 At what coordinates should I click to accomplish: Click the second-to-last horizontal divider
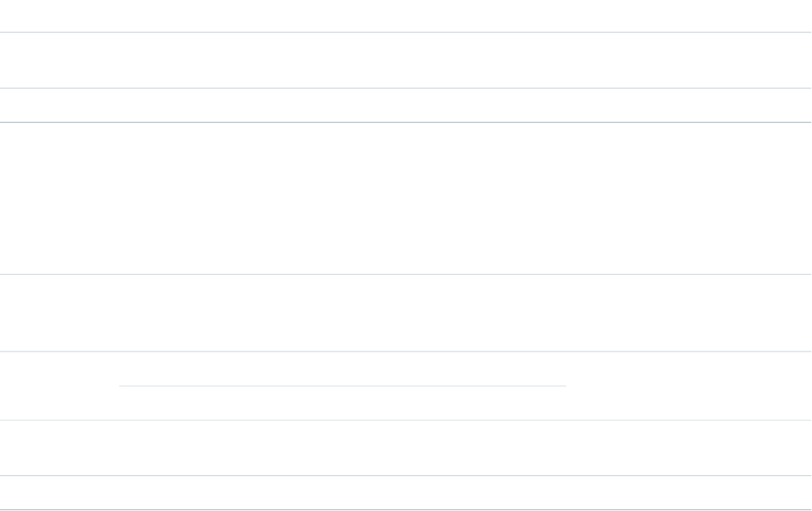coord(406,475)
